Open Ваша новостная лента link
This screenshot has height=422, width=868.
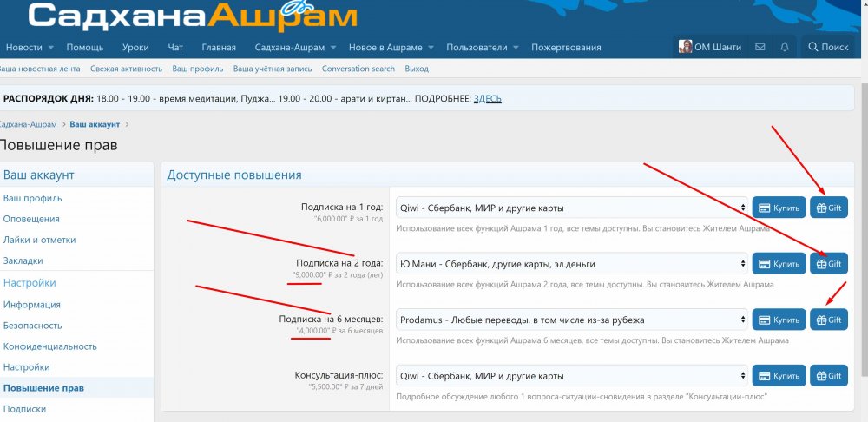click(x=39, y=69)
